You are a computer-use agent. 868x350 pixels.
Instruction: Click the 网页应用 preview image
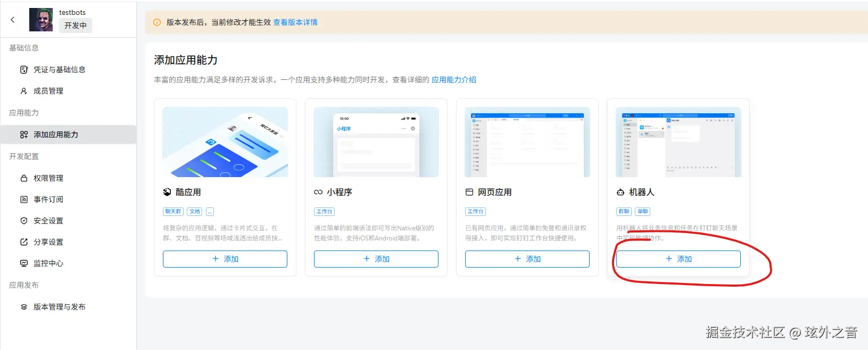[x=527, y=142]
